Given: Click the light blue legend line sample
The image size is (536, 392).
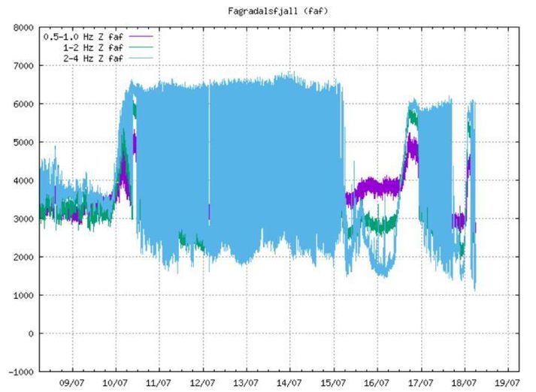Looking at the screenshot, I should 141,58.
